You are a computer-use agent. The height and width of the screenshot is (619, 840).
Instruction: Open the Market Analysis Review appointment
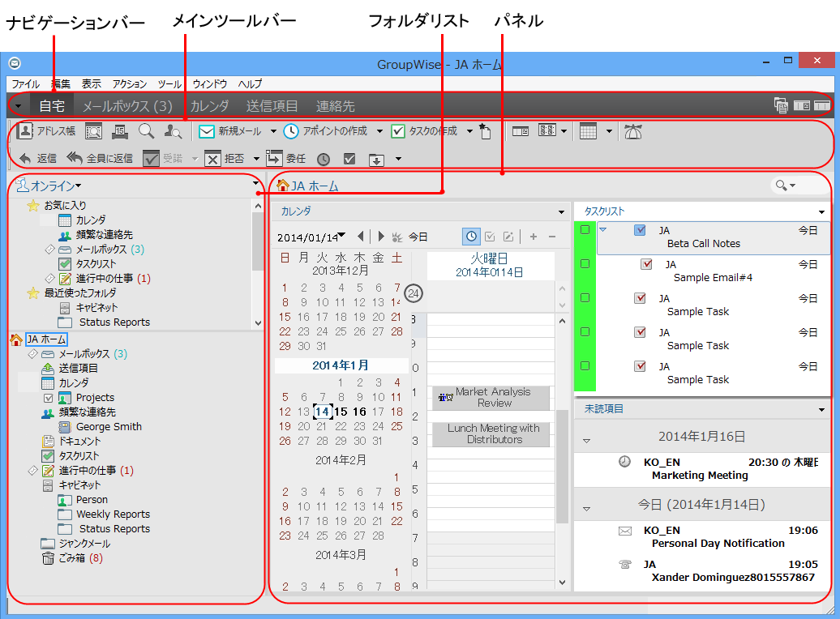pyautogui.click(x=491, y=398)
